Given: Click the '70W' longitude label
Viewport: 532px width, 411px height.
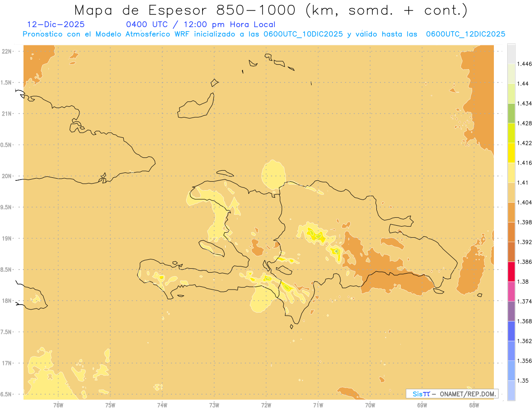Looking at the screenshot, I should pos(370,405).
